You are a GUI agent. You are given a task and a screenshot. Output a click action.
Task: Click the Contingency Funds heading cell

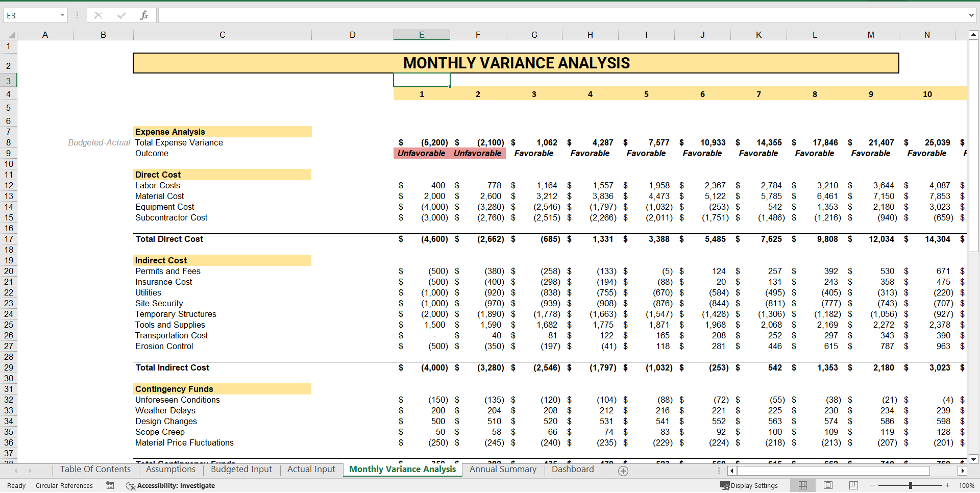[223, 389]
